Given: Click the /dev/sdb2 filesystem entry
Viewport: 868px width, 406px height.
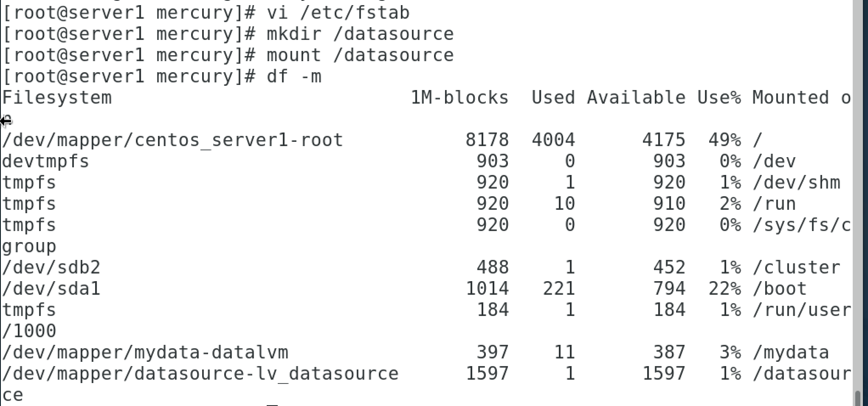Looking at the screenshot, I should [x=51, y=268].
